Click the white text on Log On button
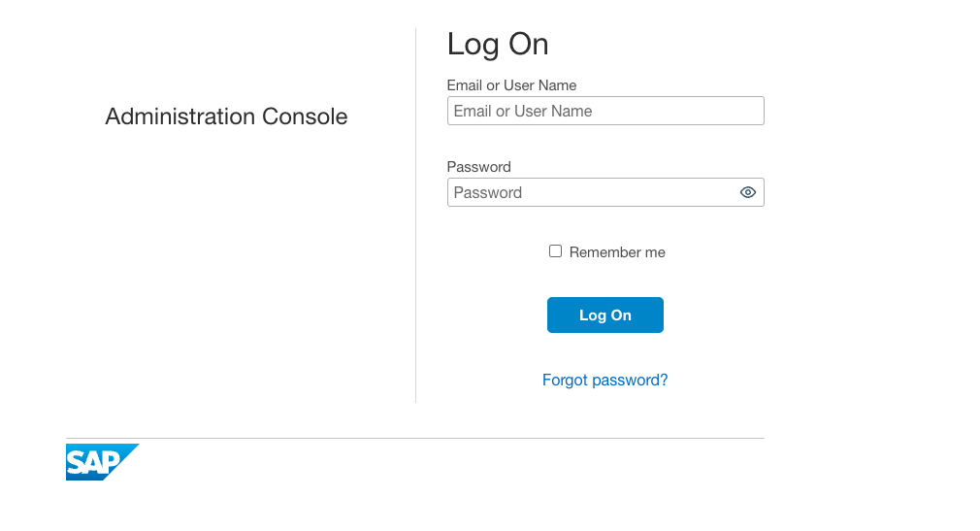Image resolution: width=980 pixels, height=531 pixels. click(605, 315)
